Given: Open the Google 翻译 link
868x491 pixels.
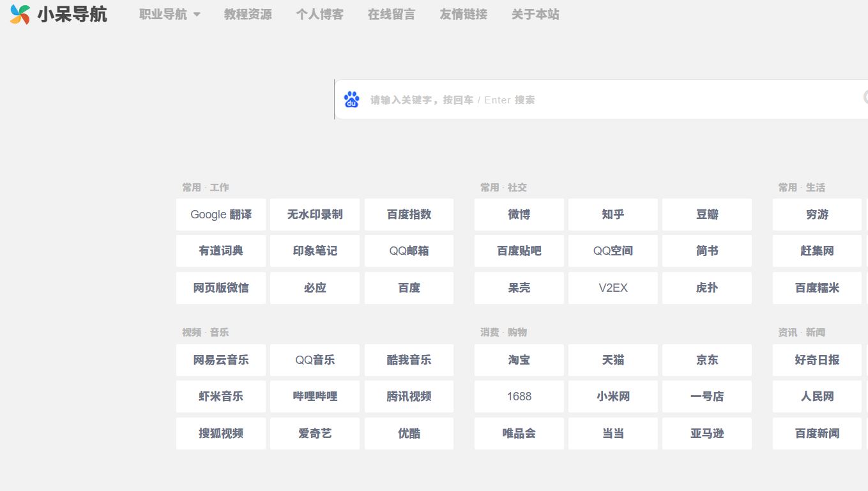Looking at the screenshot, I should point(220,215).
